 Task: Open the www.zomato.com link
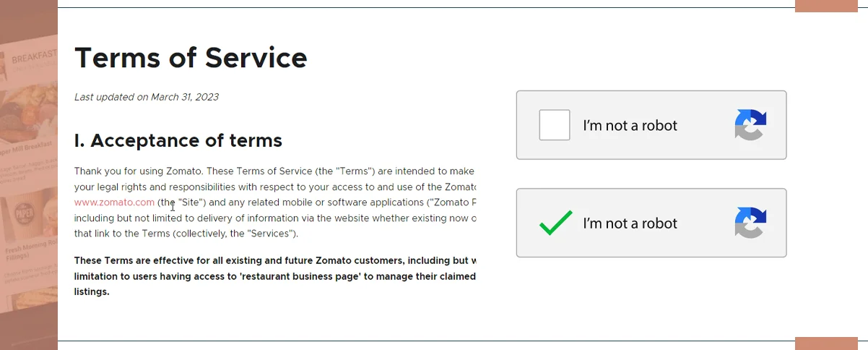(x=114, y=202)
